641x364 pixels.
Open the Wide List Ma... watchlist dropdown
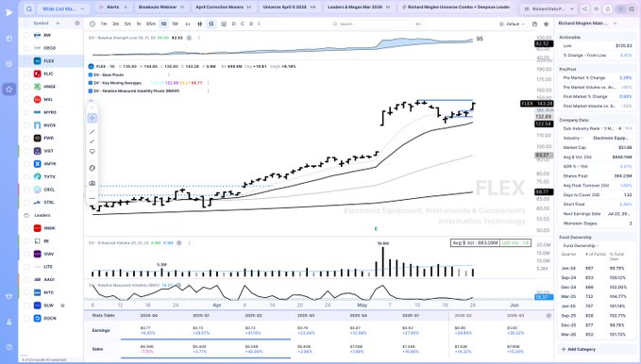click(x=63, y=8)
